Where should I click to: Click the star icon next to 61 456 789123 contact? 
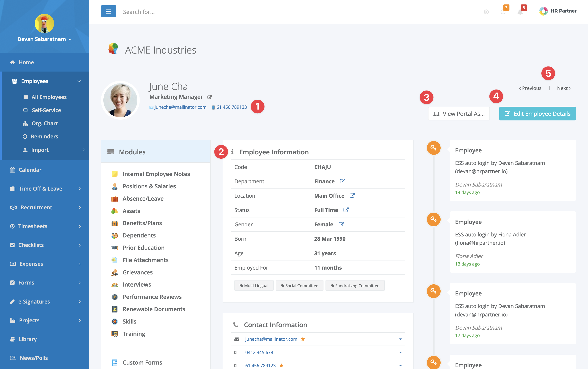(281, 365)
